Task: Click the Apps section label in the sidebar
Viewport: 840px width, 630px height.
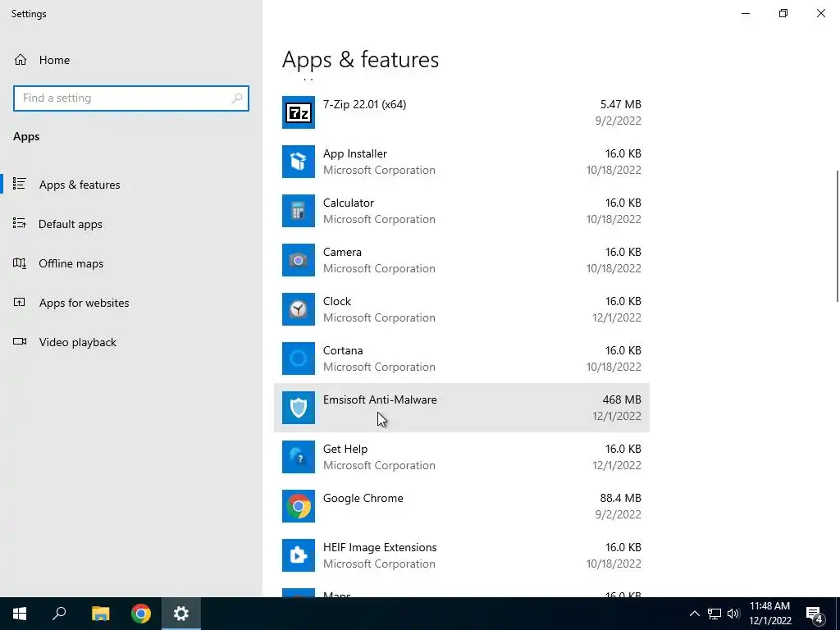Action: [x=26, y=137]
